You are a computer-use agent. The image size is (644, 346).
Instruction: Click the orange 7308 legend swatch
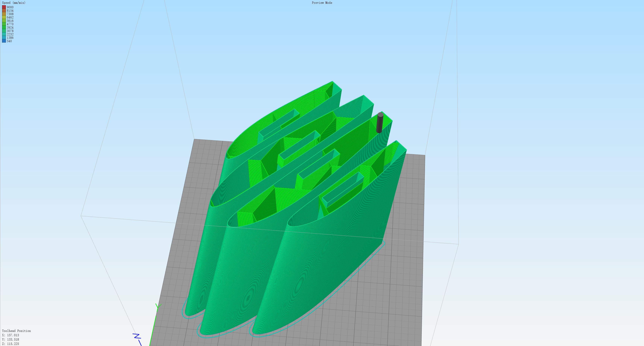(x=4, y=14)
